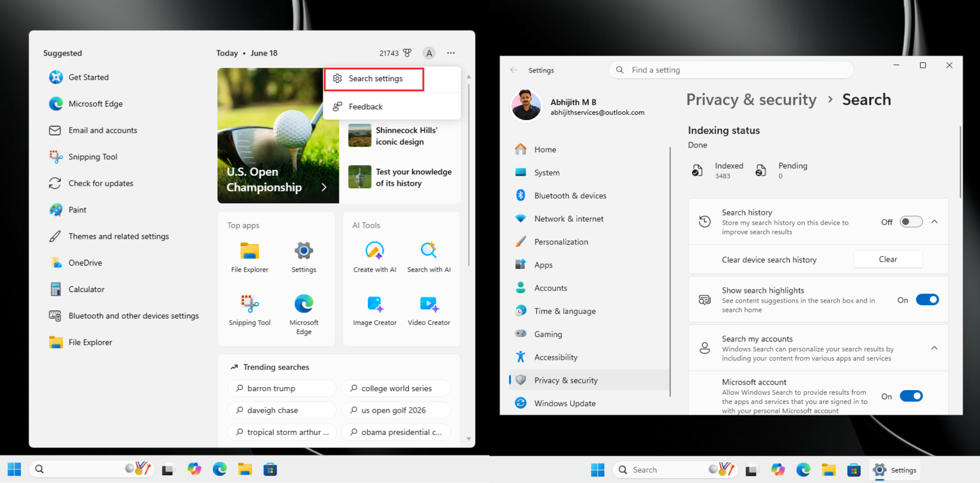Search trending daveigh chase

point(282,410)
